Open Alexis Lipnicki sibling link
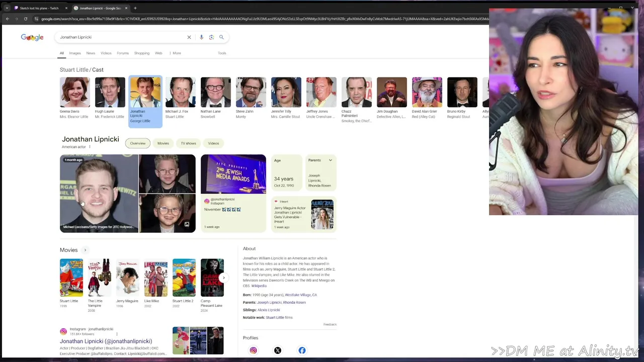The height and width of the screenshot is (362, 644). coord(269,310)
